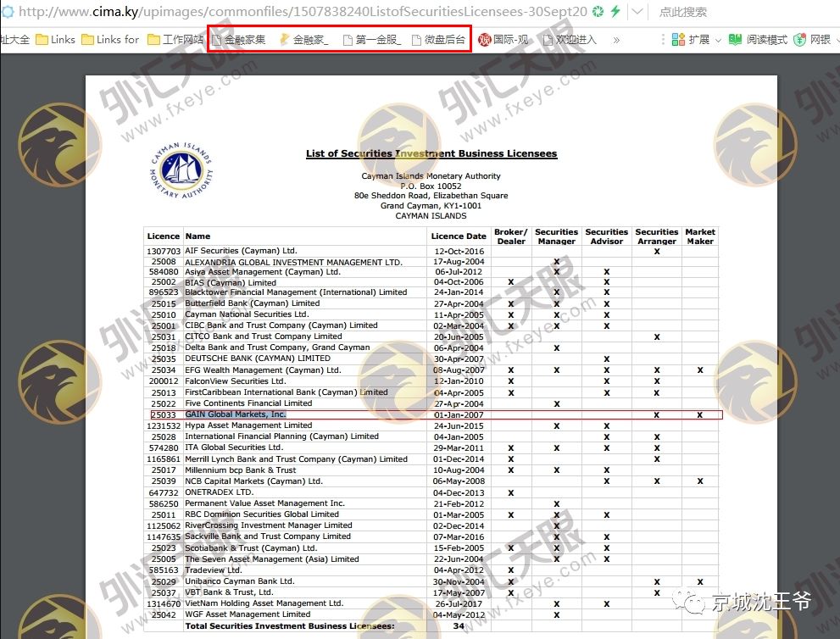The width and height of the screenshot is (840, 639).
Task: Focus the 点此搜索 search field
Action: 682,12
